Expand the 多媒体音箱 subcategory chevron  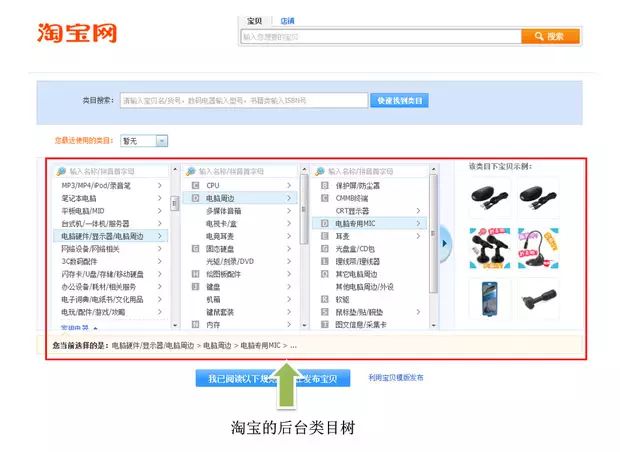coord(289,211)
